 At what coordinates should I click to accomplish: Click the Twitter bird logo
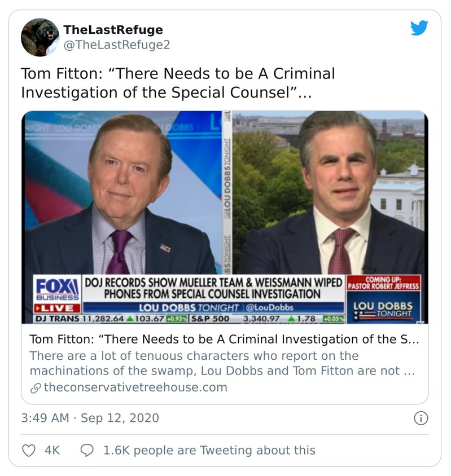click(419, 28)
